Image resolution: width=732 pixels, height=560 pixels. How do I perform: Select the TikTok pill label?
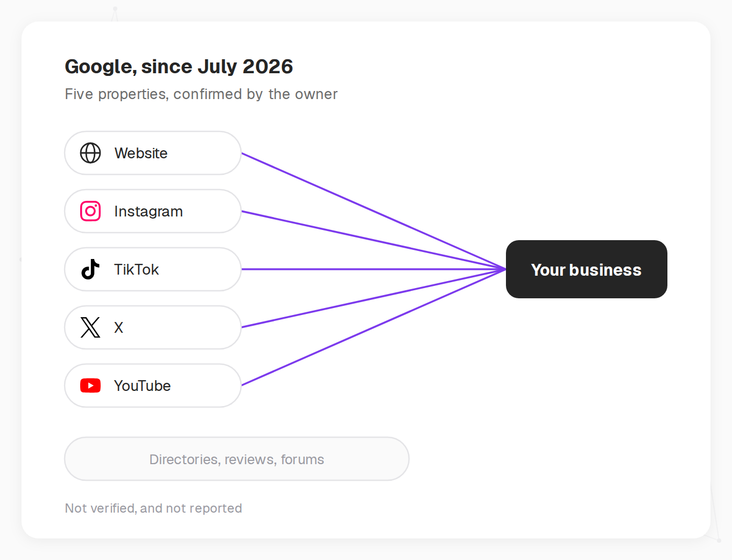[x=136, y=269]
